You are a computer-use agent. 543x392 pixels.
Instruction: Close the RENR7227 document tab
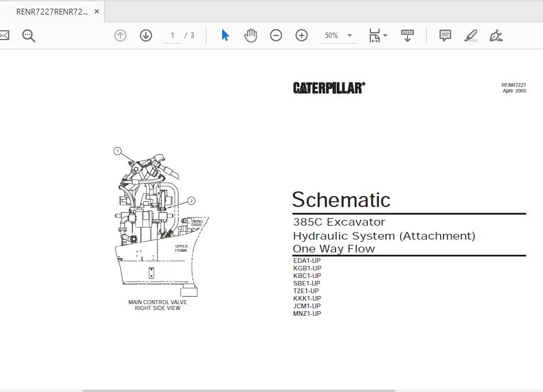click(97, 12)
